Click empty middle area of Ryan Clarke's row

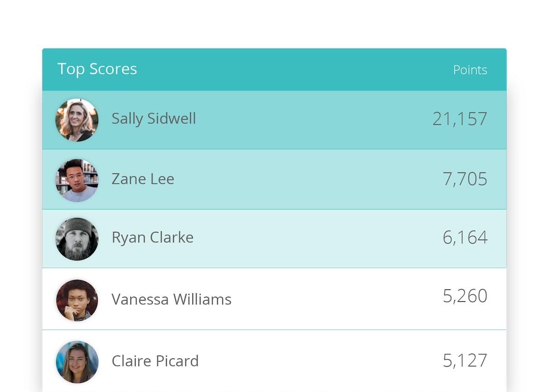click(x=313, y=238)
